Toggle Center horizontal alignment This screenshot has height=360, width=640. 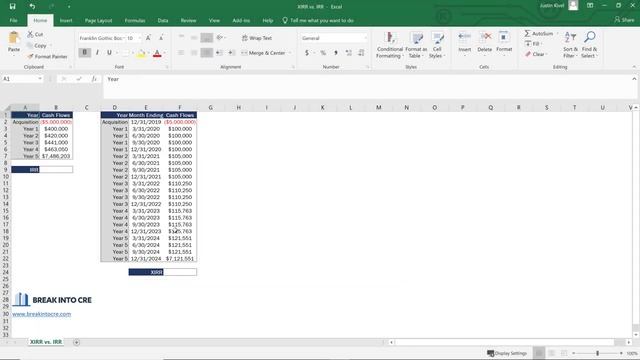click(194, 53)
